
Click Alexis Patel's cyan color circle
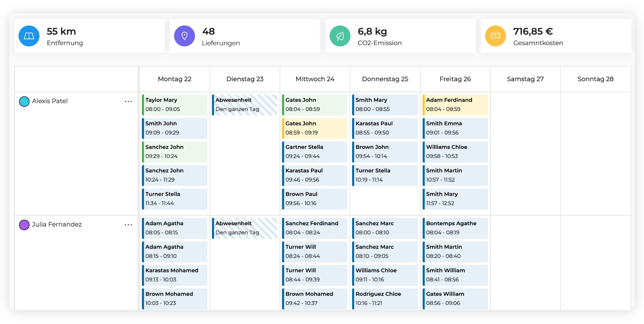pos(24,101)
